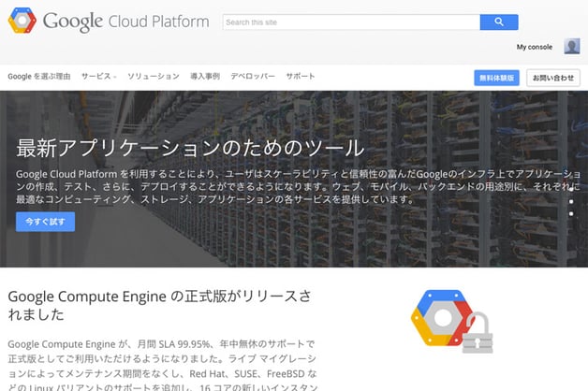Click the お問い合わせ button
This screenshot has height=391, width=588.
point(553,78)
